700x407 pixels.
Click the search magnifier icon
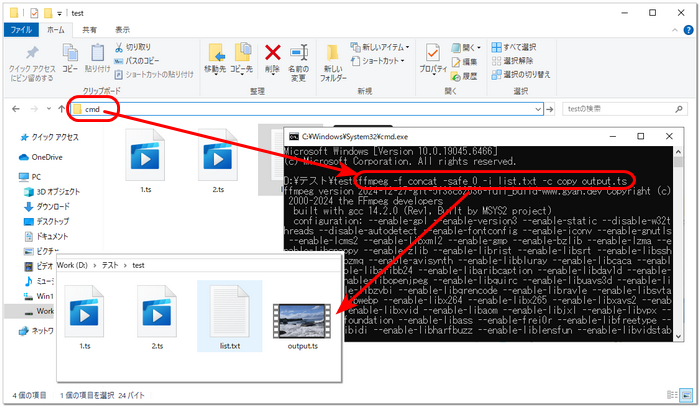[x=679, y=109]
